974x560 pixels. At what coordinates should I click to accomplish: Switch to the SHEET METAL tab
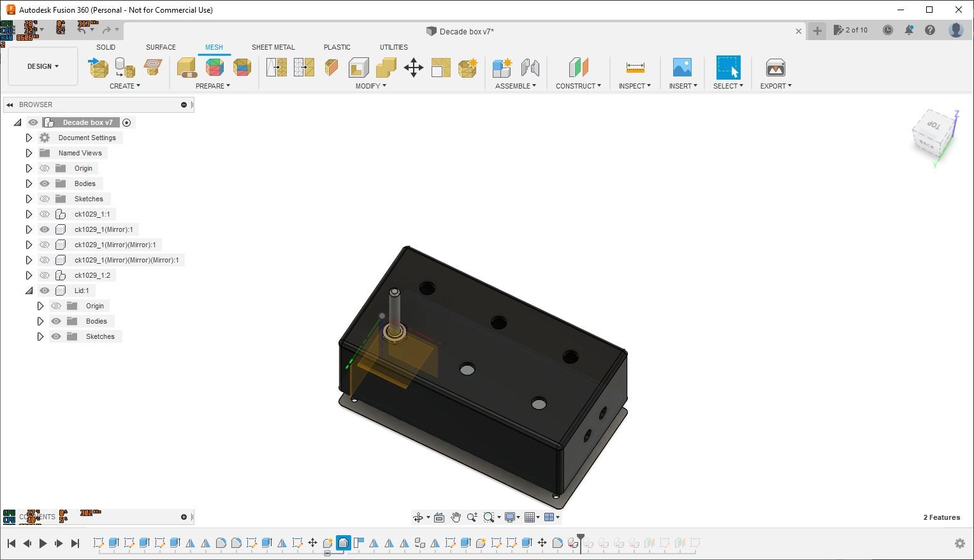click(273, 47)
